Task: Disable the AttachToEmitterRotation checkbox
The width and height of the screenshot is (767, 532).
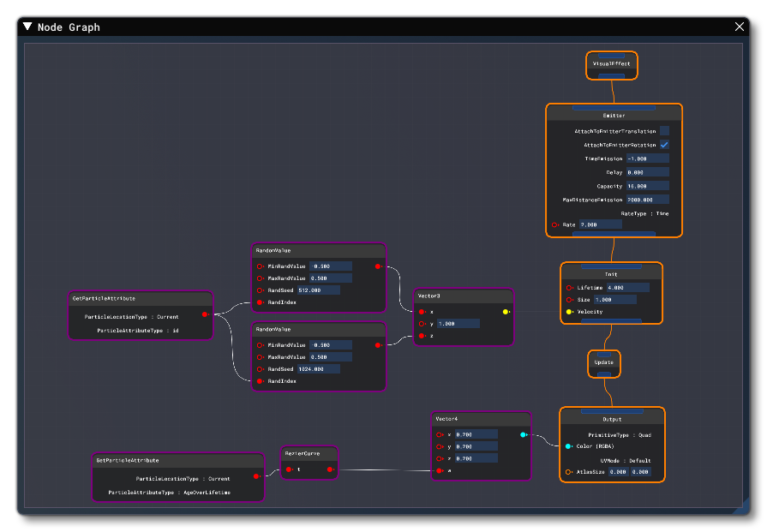Action: [665, 145]
